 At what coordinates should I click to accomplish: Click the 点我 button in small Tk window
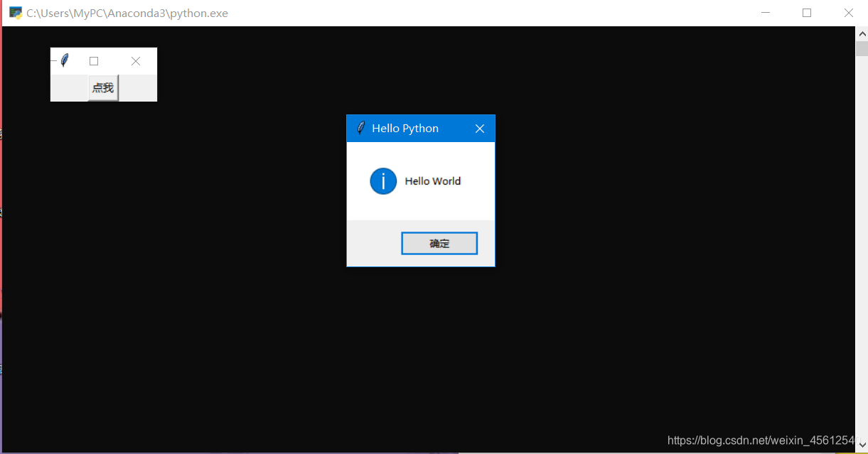pyautogui.click(x=103, y=88)
